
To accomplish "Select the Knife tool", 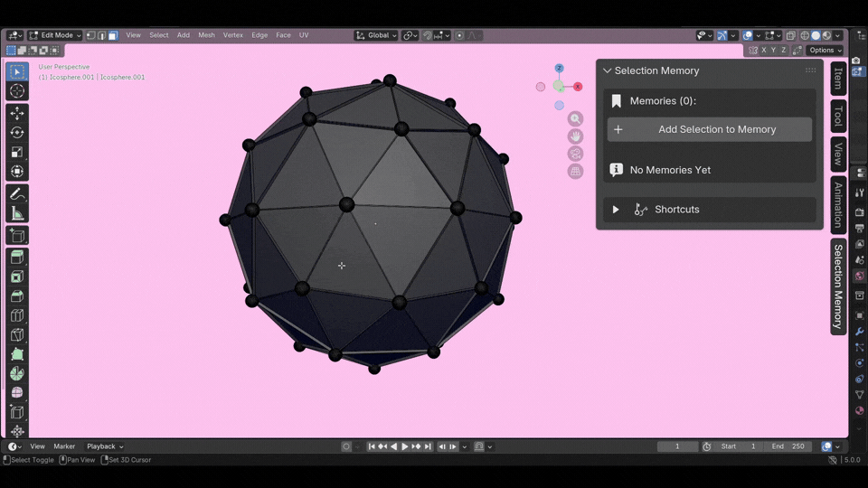I will tap(17, 334).
